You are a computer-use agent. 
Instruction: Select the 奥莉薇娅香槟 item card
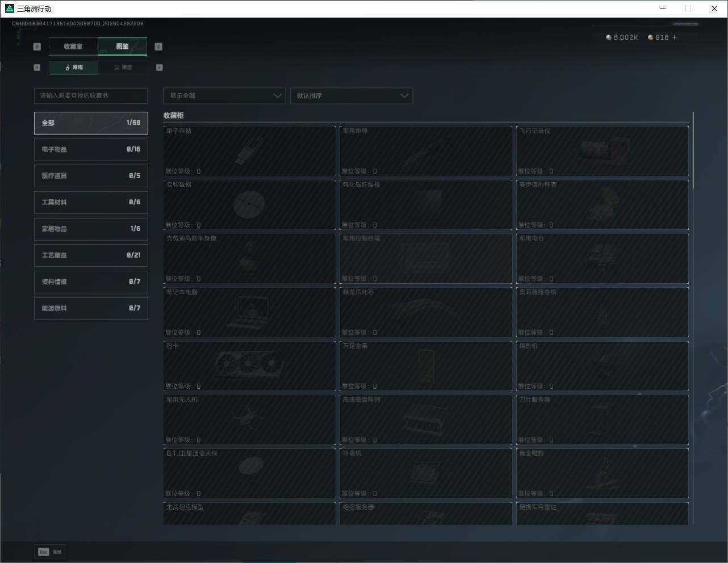[x=603, y=312]
